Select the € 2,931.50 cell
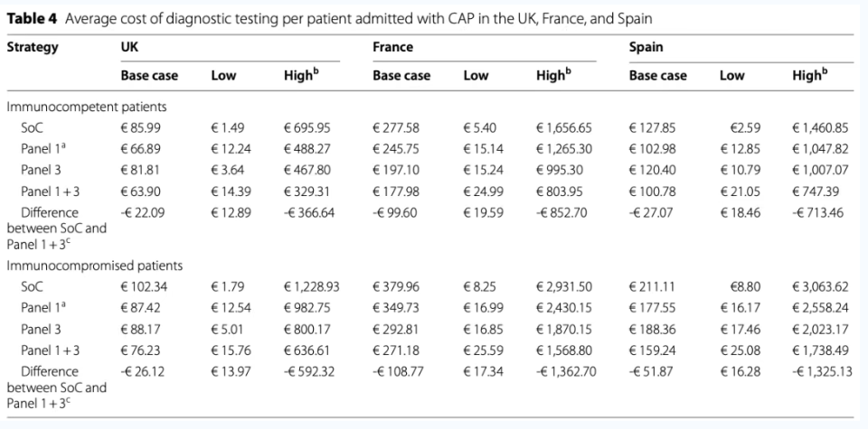Image resolution: width=868 pixels, height=429 pixels. tap(565, 287)
